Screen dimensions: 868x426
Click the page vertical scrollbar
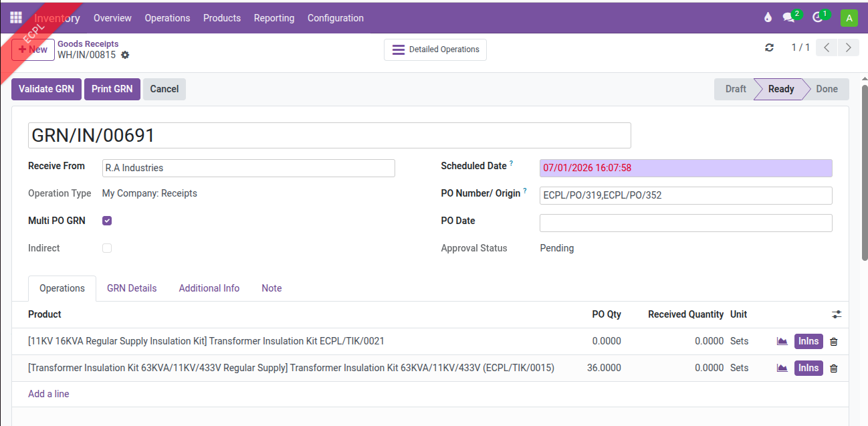(x=864, y=174)
